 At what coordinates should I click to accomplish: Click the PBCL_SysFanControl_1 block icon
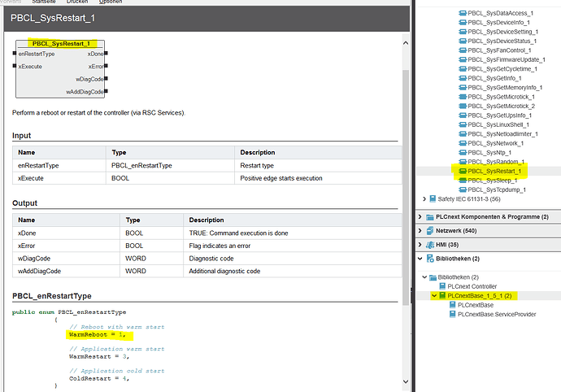tap(463, 50)
